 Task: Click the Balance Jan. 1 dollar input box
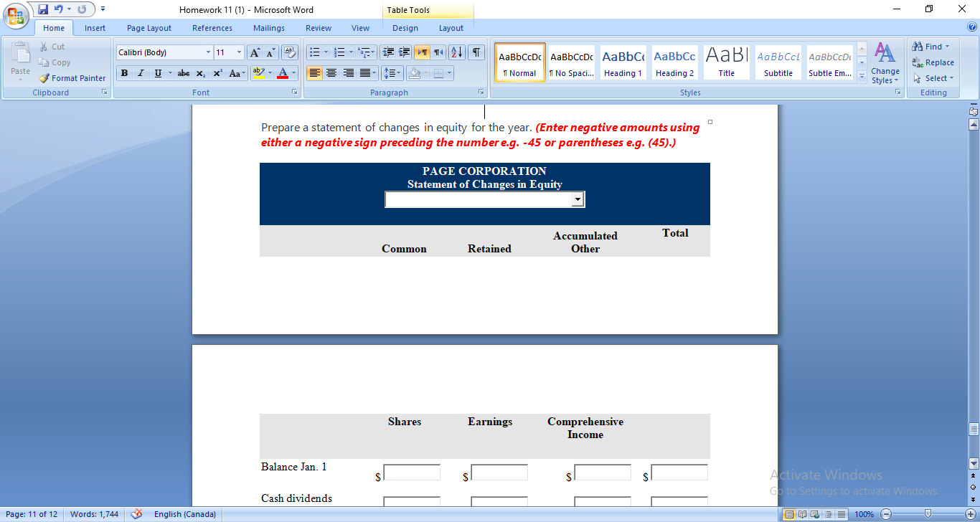coord(411,472)
